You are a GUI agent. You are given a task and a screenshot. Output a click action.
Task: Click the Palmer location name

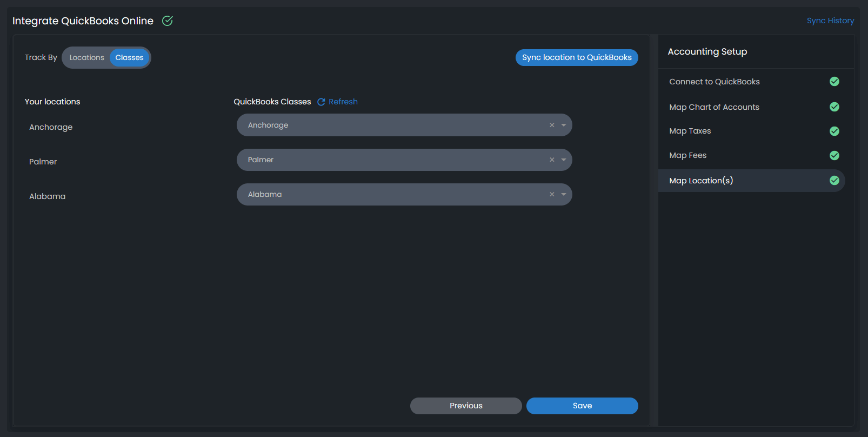[x=43, y=162]
